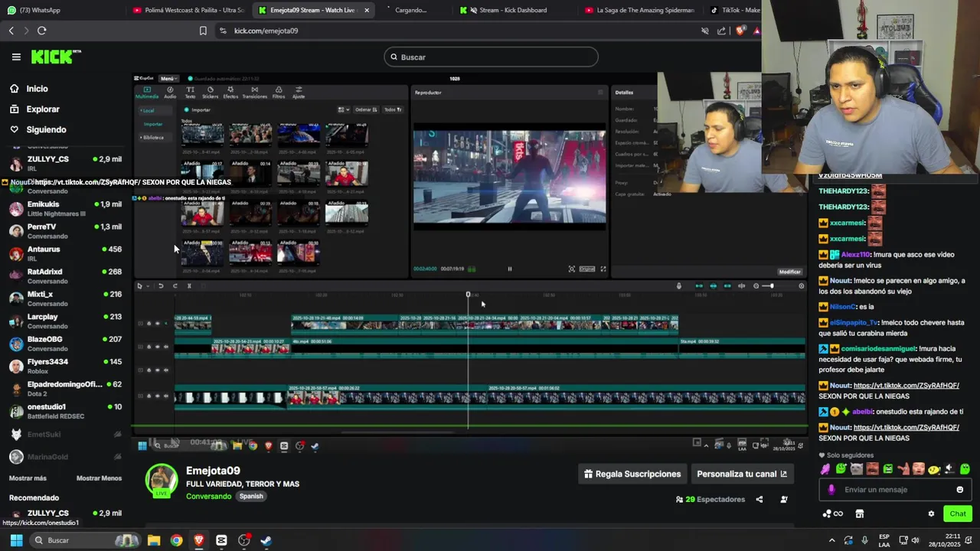
Task: Click Regala Suscripciones button
Action: 632,474
